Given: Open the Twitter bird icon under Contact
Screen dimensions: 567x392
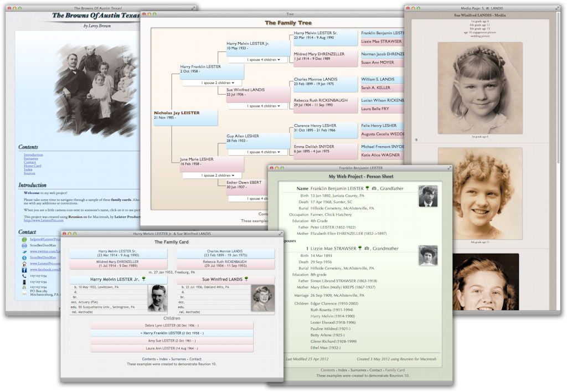Looking at the screenshot, I should (24, 251).
